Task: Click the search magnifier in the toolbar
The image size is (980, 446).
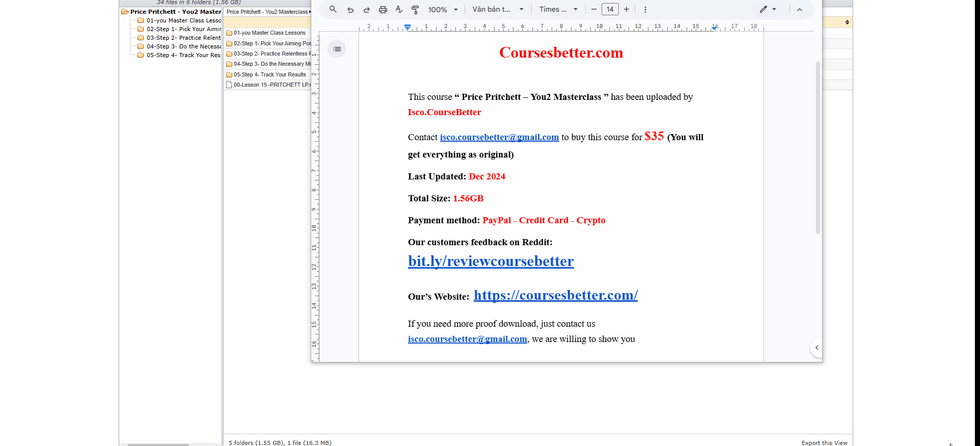Action: (x=333, y=9)
